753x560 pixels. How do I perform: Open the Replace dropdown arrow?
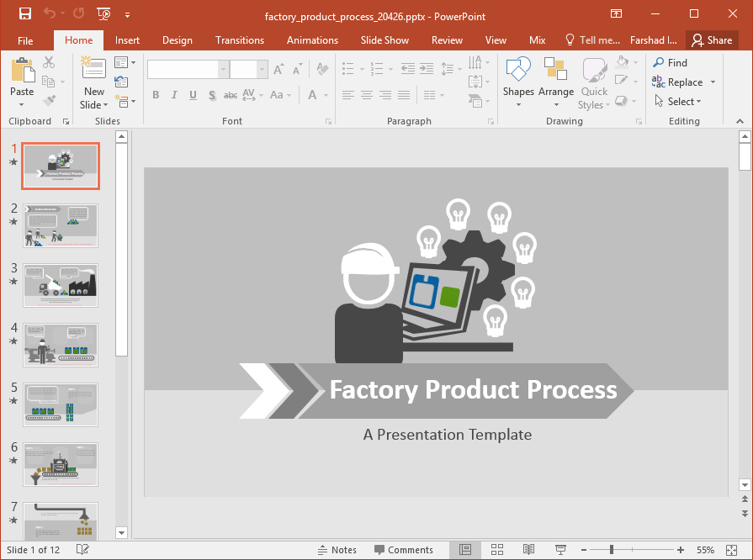pos(713,82)
